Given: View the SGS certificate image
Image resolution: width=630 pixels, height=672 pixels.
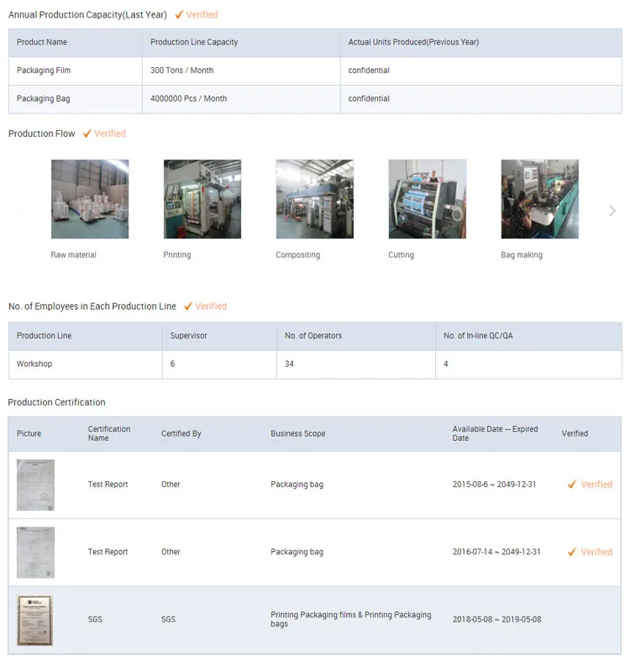Looking at the screenshot, I should click(x=34, y=620).
